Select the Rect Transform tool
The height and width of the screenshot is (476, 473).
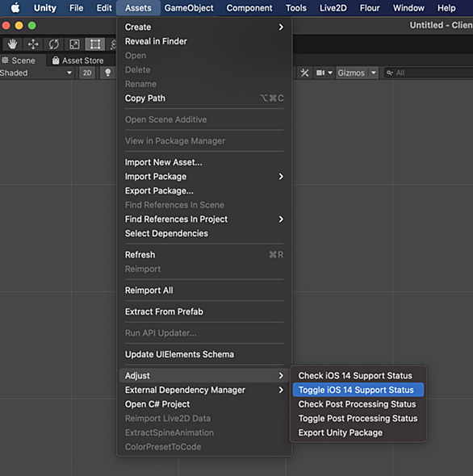[x=95, y=44]
